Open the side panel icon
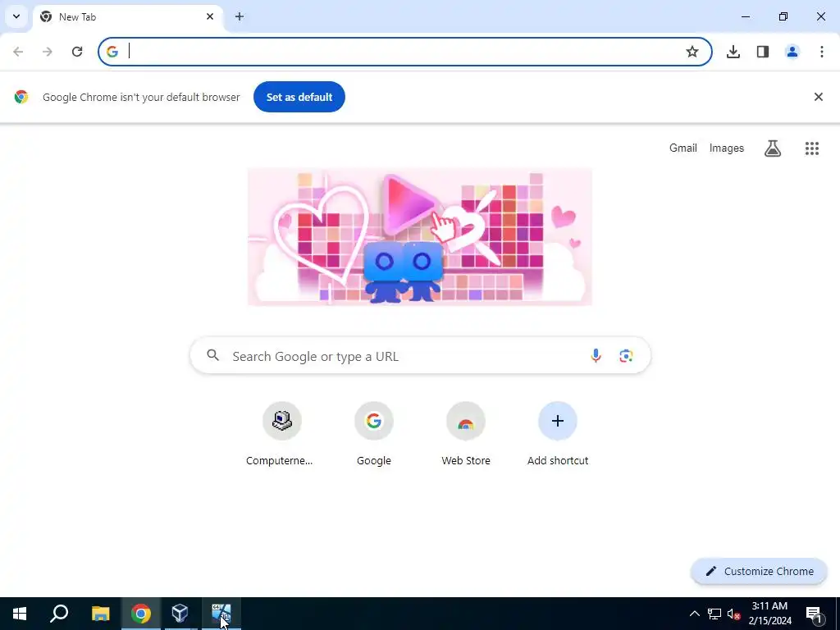Screen dimensions: 840x630 coord(763,52)
